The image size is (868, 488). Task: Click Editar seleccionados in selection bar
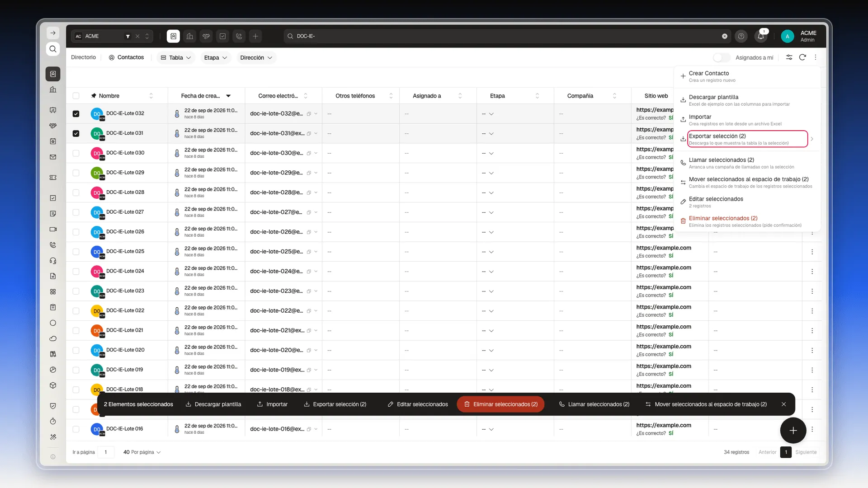418,404
